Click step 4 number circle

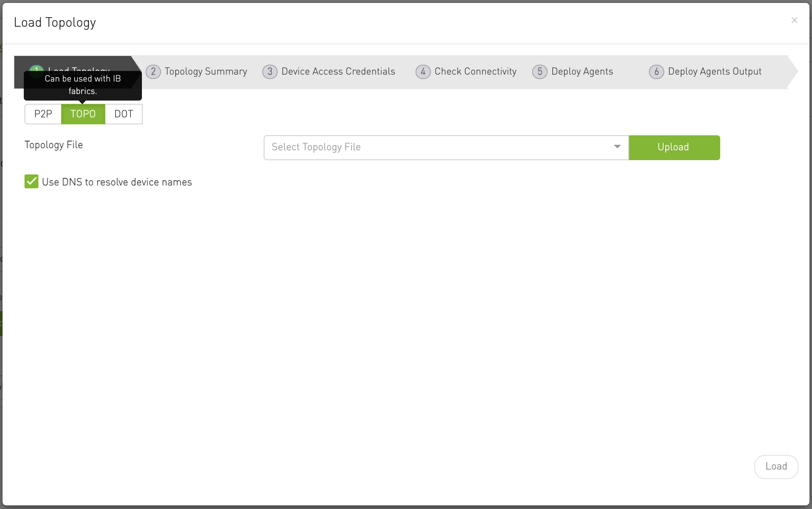click(423, 72)
